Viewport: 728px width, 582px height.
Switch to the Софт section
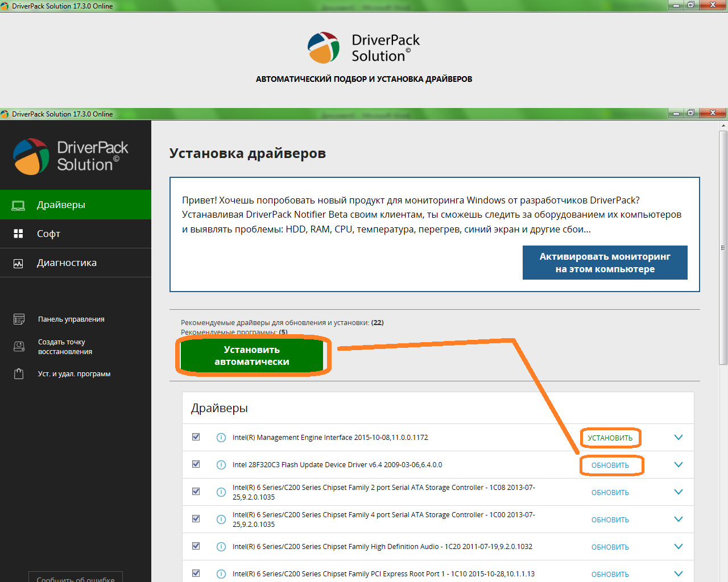click(x=76, y=234)
